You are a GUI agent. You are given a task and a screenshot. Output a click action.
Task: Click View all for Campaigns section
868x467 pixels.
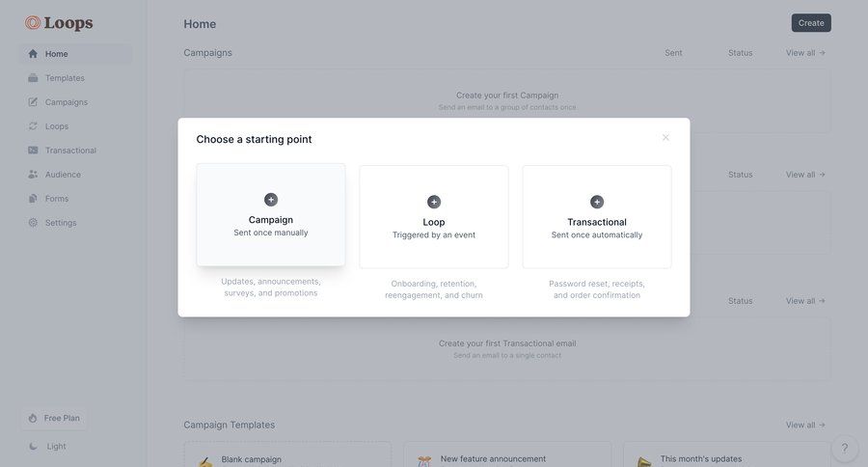point(805,53)
